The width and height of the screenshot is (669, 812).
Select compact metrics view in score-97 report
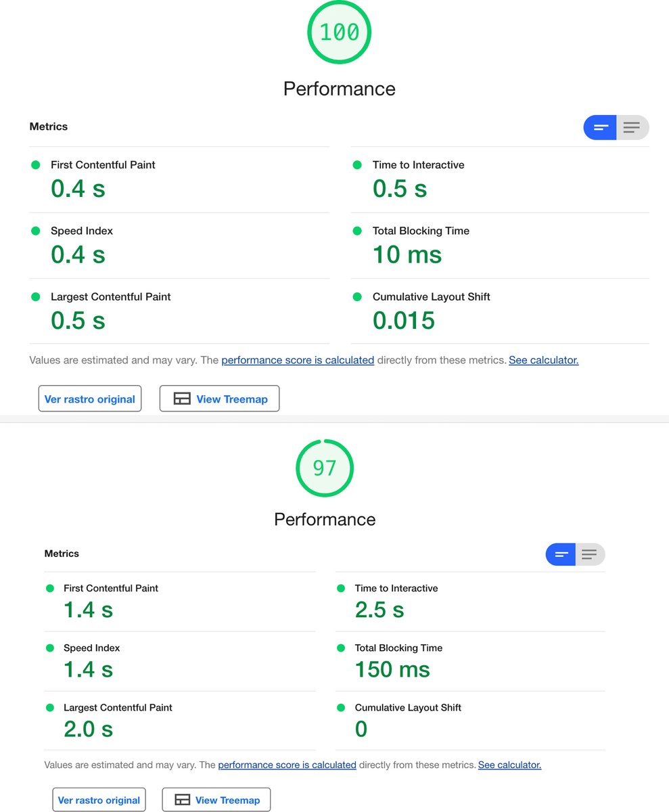coord(560,554)
